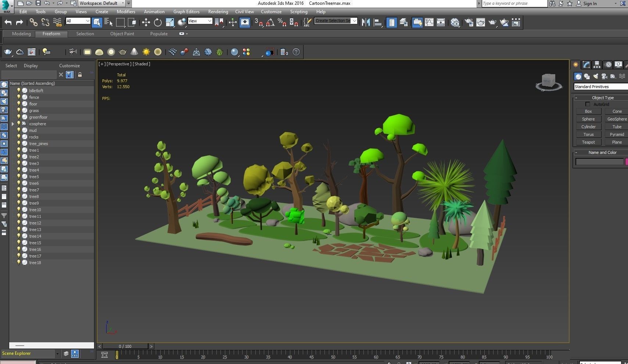Enable the AutoGrid checkbox

588,104
